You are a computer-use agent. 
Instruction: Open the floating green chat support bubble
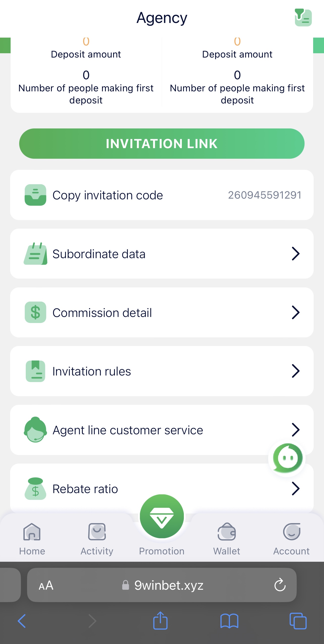(287, 458)
